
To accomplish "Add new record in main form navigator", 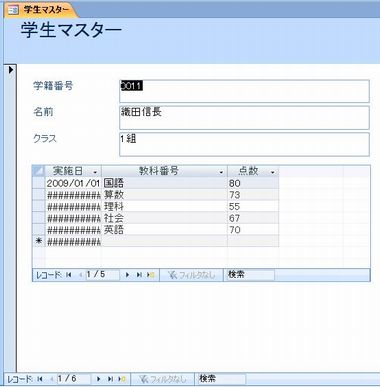I will pos(122,379).
